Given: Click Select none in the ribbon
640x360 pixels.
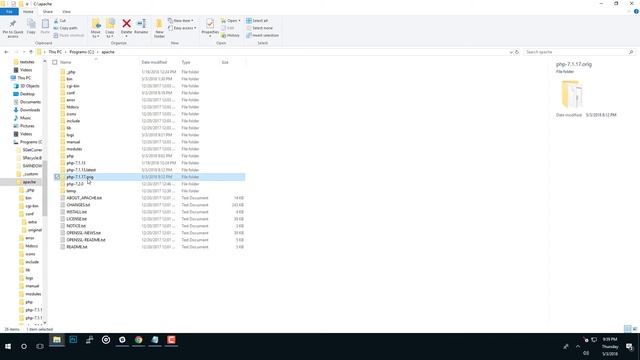Looking at the screenshot, I should [259, 28].
